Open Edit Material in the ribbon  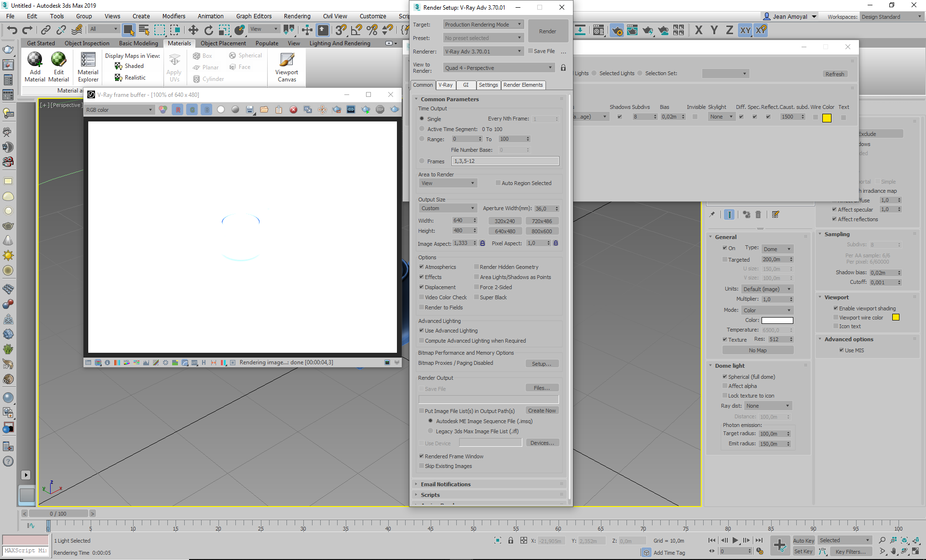tap(58, 67)
